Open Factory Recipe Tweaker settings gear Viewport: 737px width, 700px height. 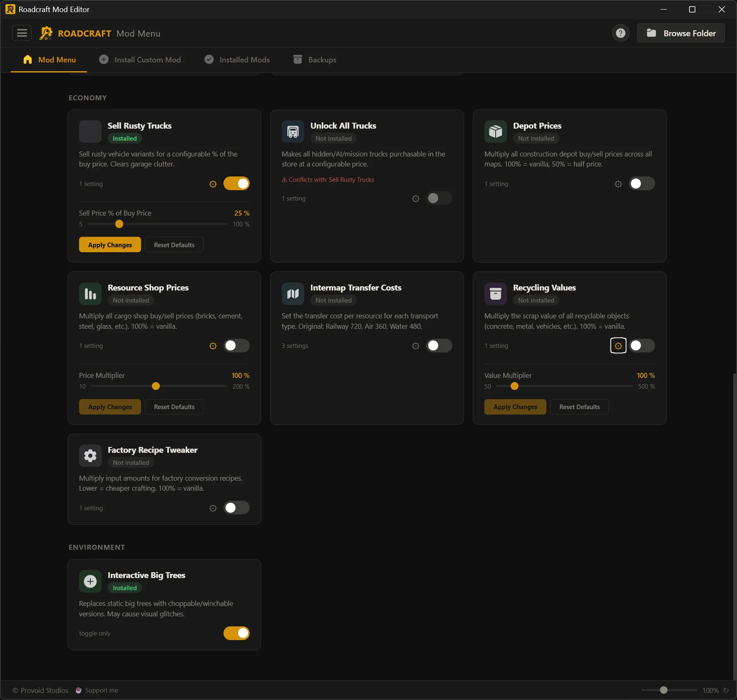click(x=213, y=508)
